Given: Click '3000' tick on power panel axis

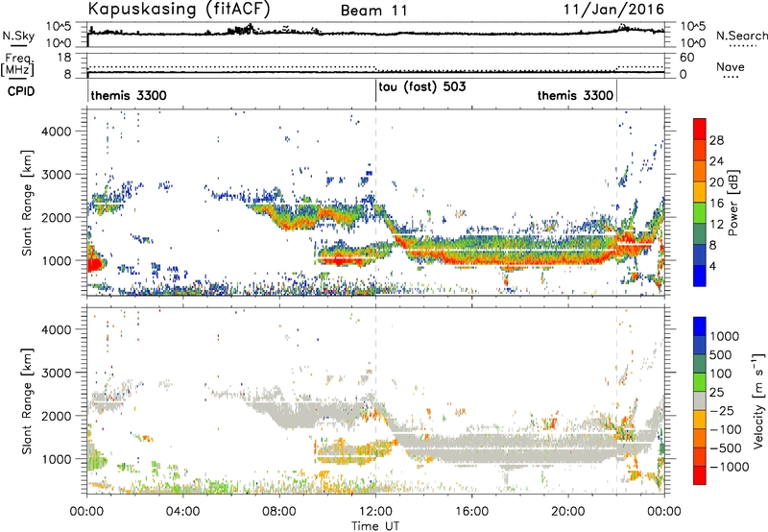Looking at the screenshot, I should [x=57, y=175].
